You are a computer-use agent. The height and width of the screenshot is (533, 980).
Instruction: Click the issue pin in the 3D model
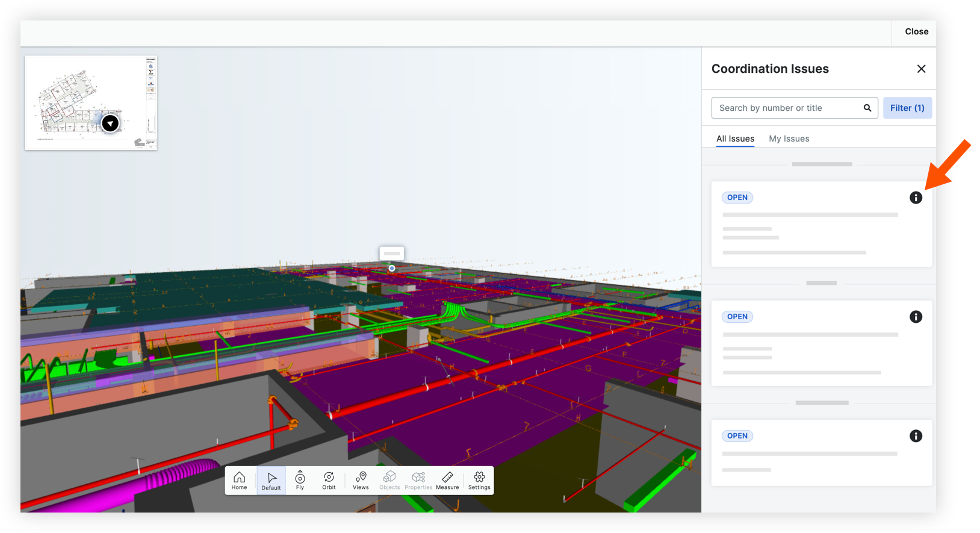(x=392, y=268)
